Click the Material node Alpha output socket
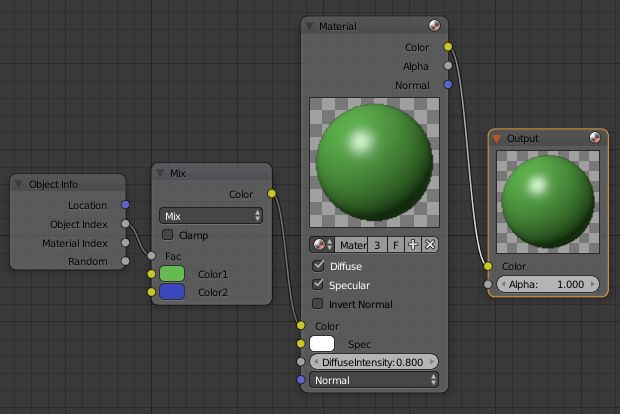The image size is (620, 414). coord(448,66)
